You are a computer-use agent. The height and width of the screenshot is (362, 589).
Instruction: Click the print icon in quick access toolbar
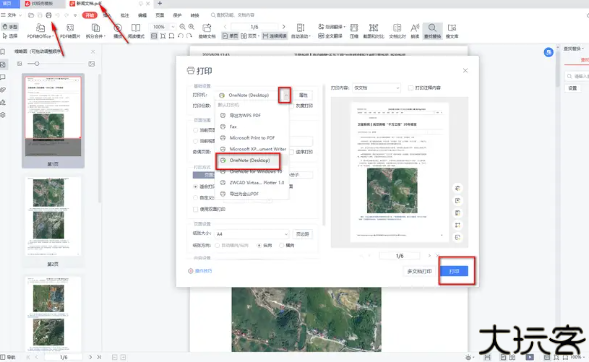(x=48, y=15)
